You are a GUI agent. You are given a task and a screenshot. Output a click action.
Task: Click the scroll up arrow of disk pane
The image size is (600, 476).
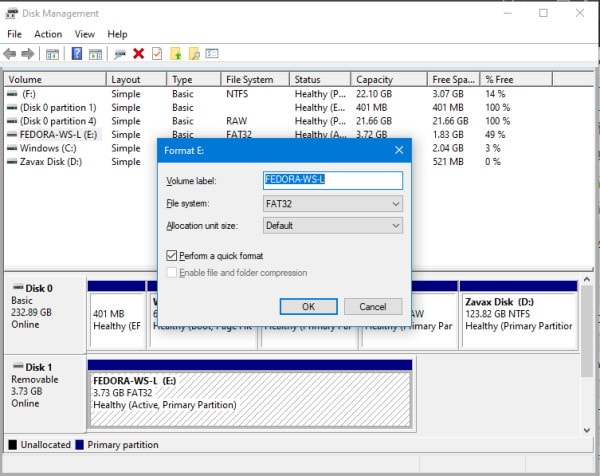[x=587, y=280]
